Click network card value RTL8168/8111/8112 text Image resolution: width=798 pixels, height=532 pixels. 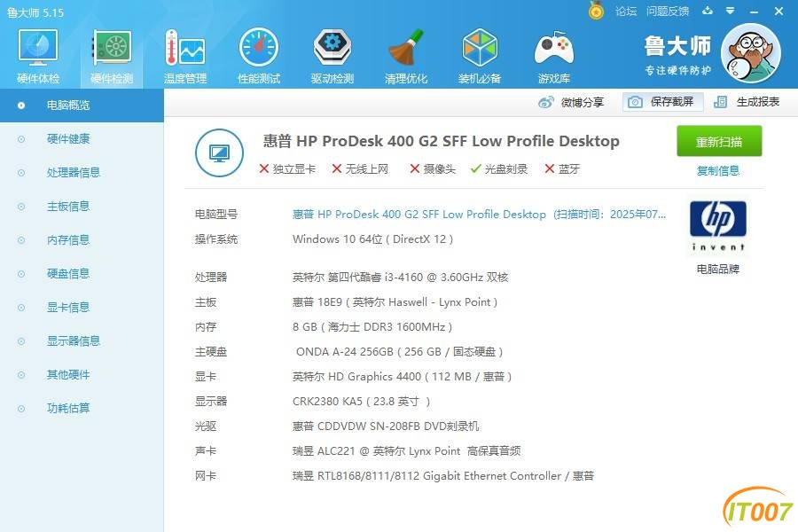click(x=443, y=476)
